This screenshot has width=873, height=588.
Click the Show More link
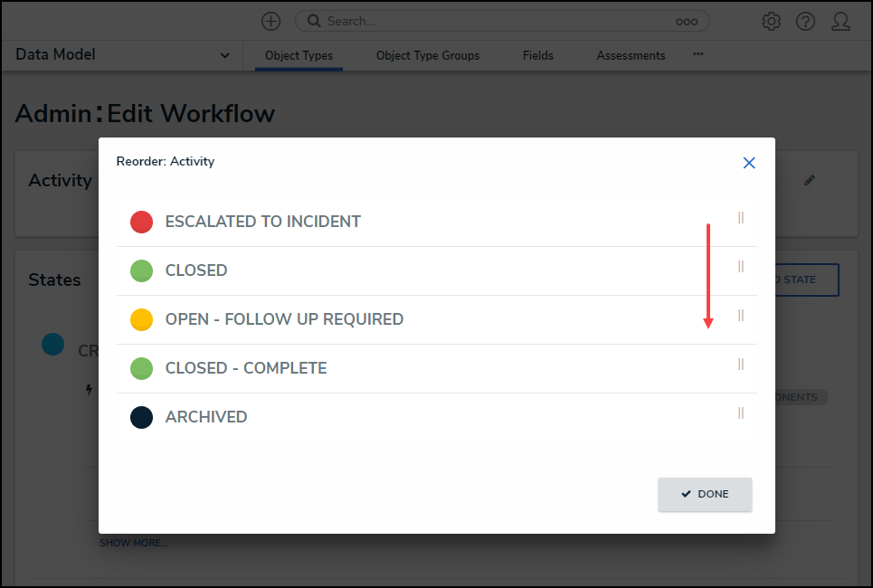click(x=134, y=543)
